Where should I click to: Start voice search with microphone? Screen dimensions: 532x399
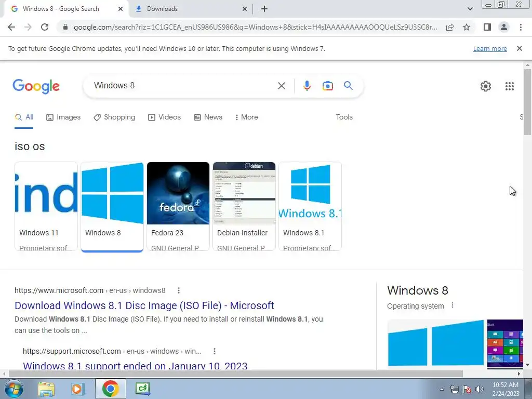click(307, 86)
